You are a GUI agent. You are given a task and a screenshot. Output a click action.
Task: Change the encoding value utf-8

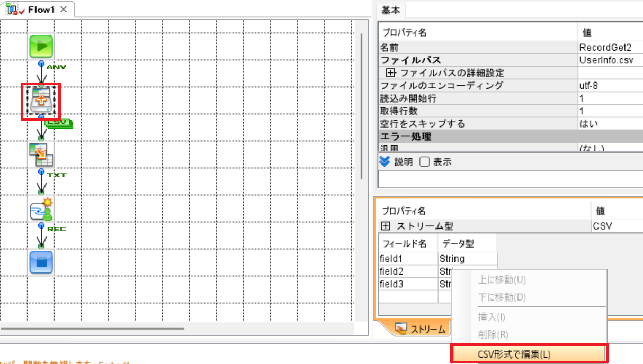click(610, 86)
